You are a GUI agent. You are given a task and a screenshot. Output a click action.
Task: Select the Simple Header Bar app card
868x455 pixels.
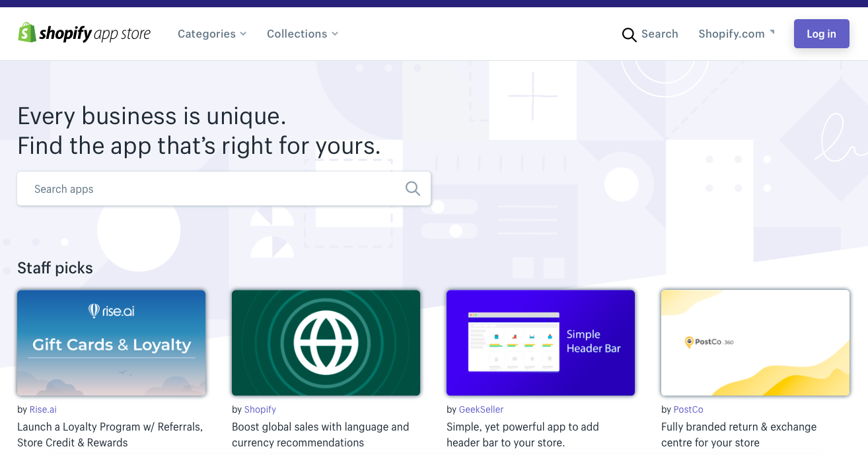[x=540, y=342]
